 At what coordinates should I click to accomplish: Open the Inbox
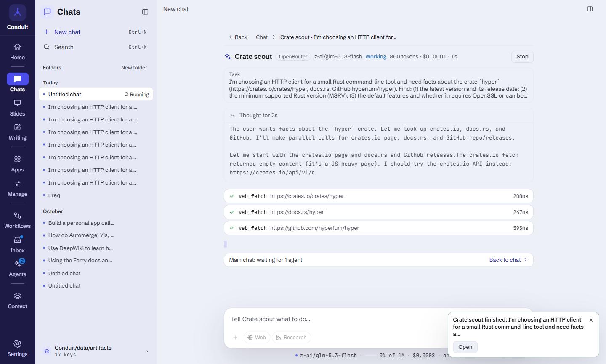tap(17, 245)
